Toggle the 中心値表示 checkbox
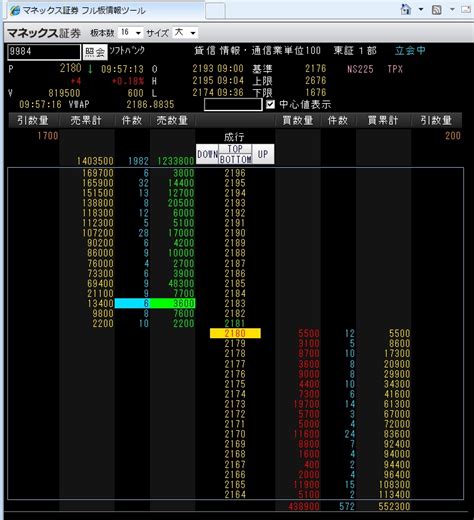Image resolution: width=474 pixels, height=520 pixels. point(270,105)
